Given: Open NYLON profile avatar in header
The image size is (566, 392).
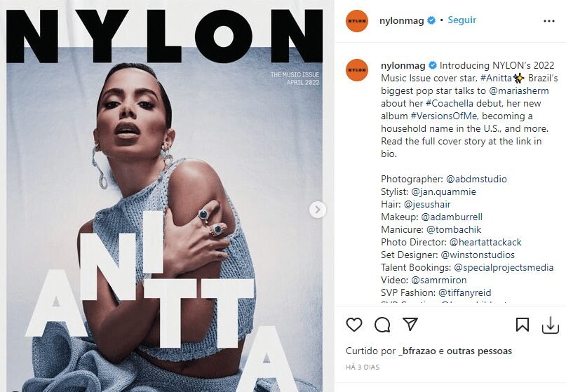Looking at the screenshot, I should click(356, 21).
